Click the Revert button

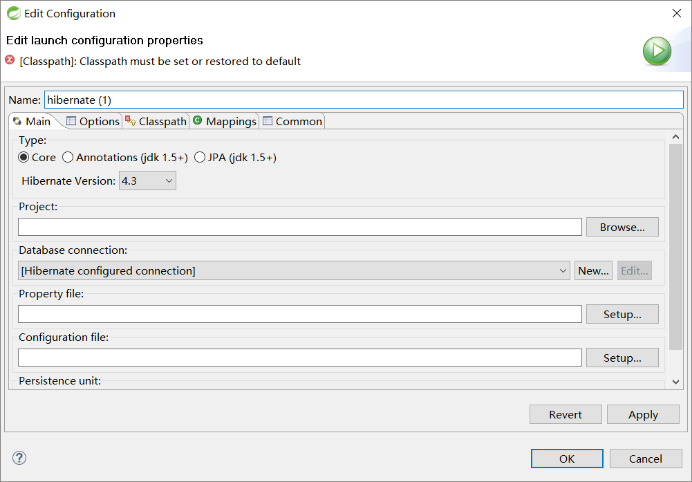[565, 414]
